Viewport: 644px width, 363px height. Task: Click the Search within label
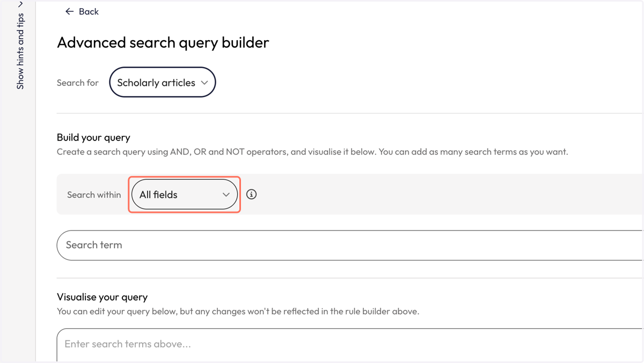[94, 195]
